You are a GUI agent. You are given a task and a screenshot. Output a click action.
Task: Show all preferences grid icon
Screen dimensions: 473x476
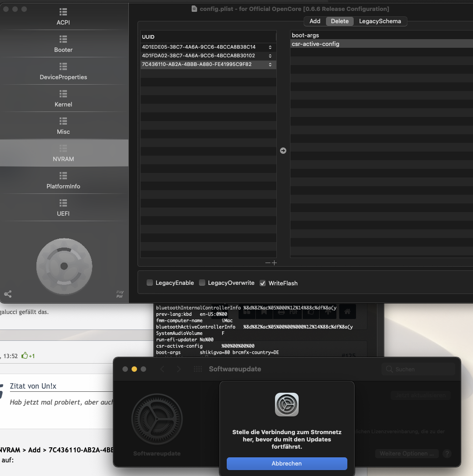tap(198, 369)
